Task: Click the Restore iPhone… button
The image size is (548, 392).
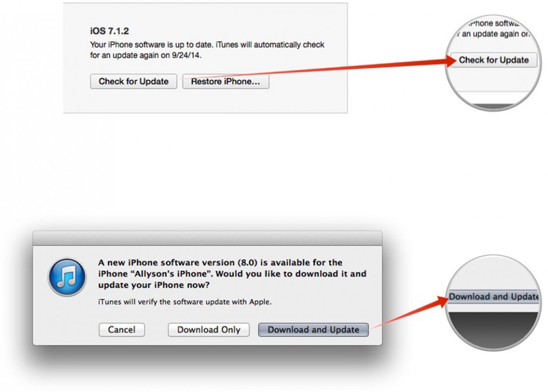Action: [226, 82]
